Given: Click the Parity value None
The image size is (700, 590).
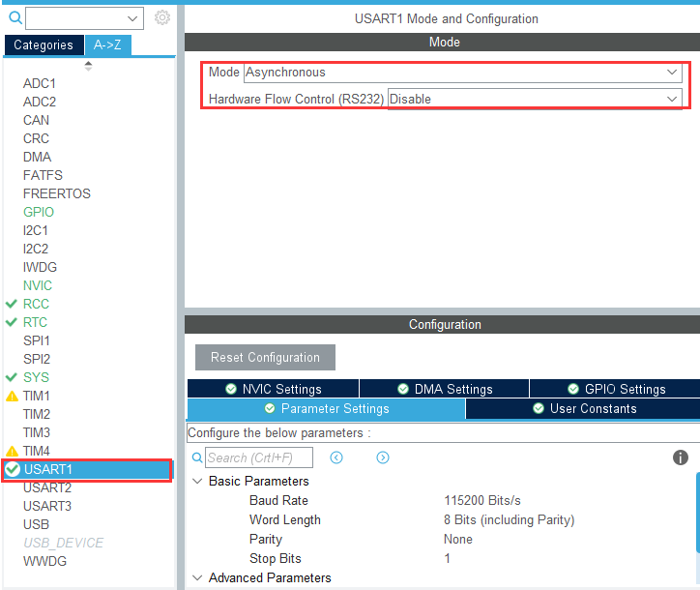Looking at the screenshot, I should pos(458,539).
